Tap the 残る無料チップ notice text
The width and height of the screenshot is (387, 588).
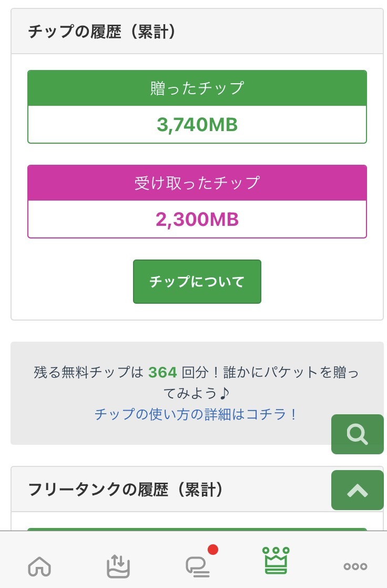click(88, 373)
